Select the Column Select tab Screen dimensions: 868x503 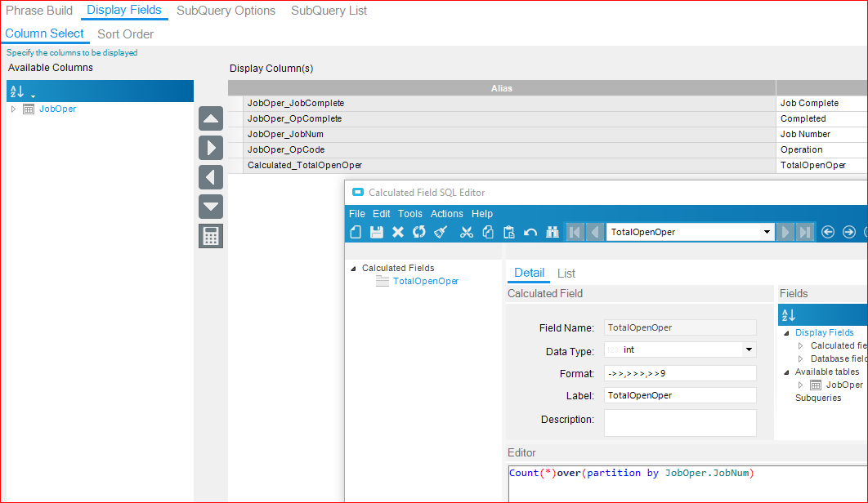44,33
